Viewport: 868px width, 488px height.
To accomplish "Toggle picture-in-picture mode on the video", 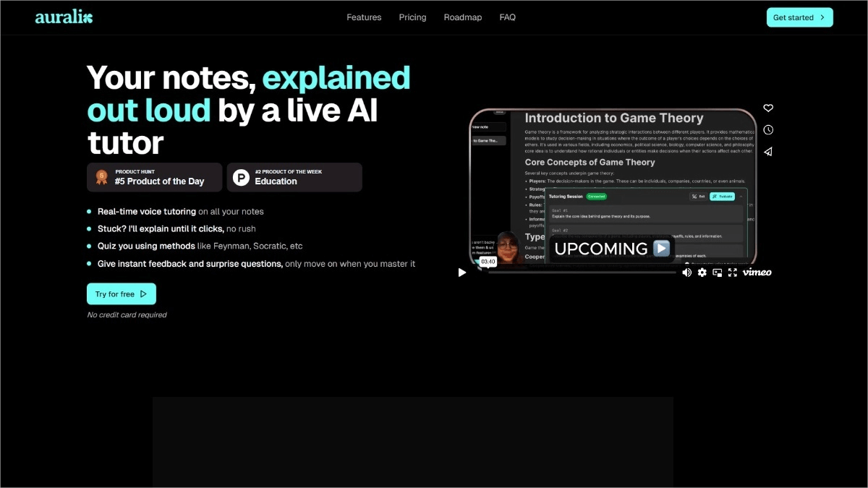I will 717,273.
